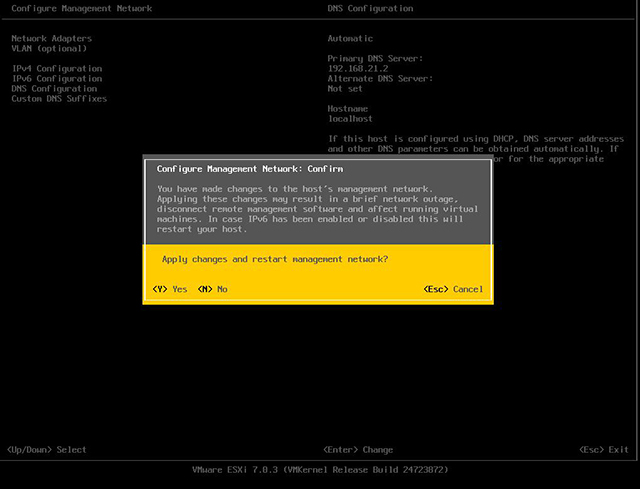The image size is (640, 489).
Task: Click the <Enter> Change footer hint
Action: [358, 450]
